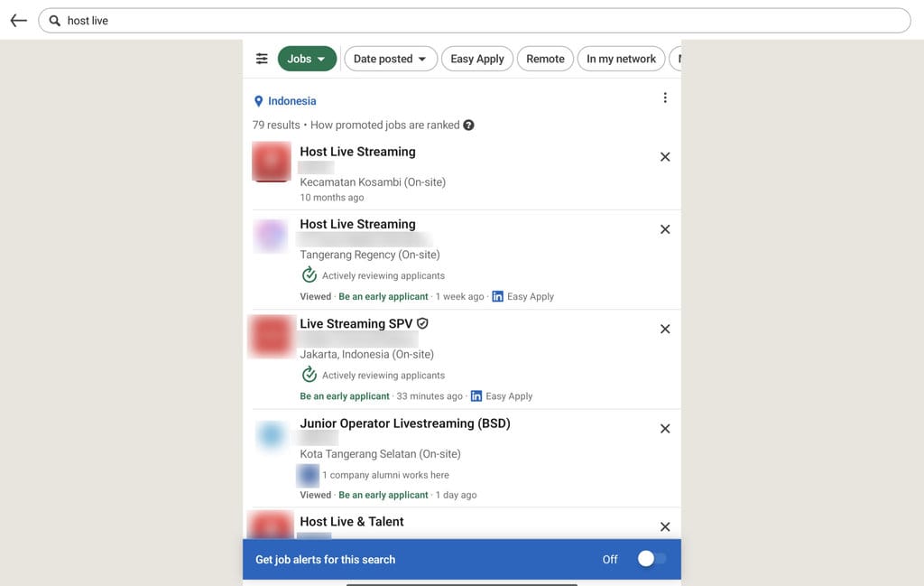Open the three-dot overflow menu
The height and width of the screenshot is (586, 924).
[665, 98]
